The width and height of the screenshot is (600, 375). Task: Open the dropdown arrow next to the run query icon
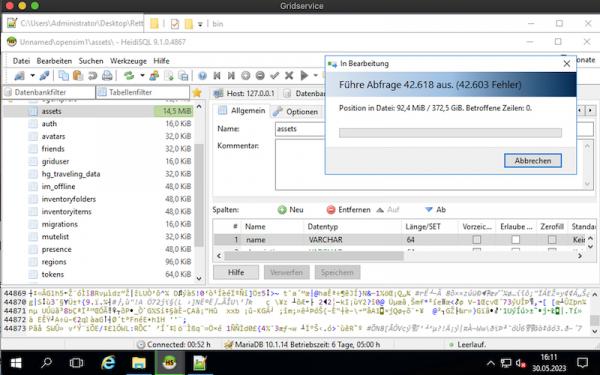pyautogui.click(x=315, y=75)
